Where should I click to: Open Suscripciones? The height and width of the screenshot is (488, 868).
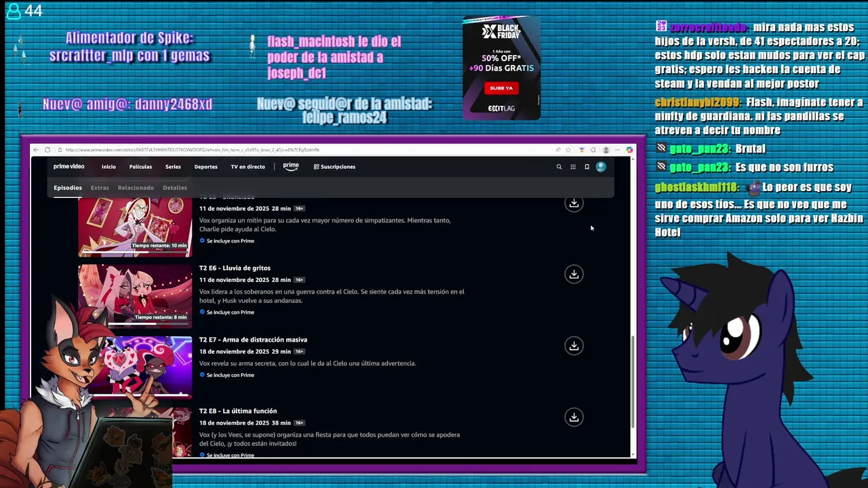(334, 167)
